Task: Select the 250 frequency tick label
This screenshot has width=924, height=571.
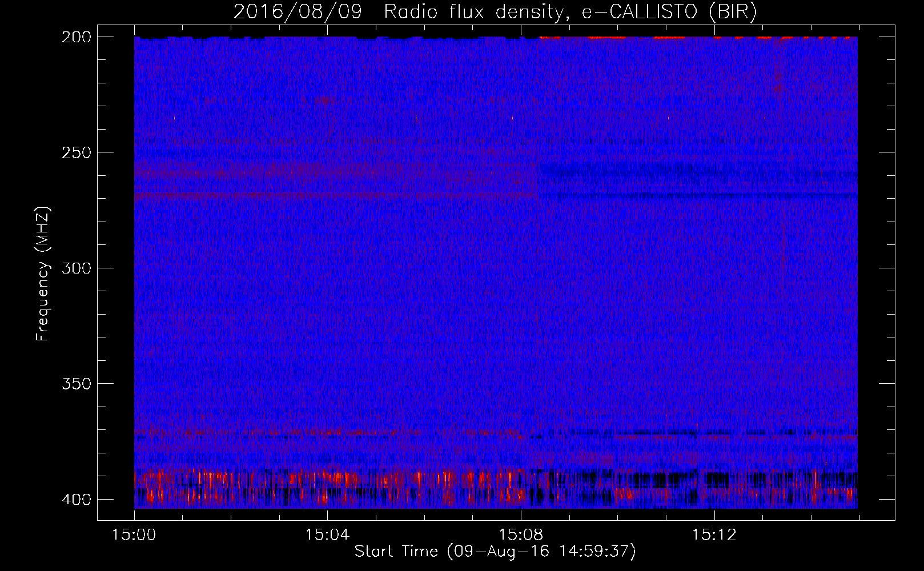Action: (76, 152)
